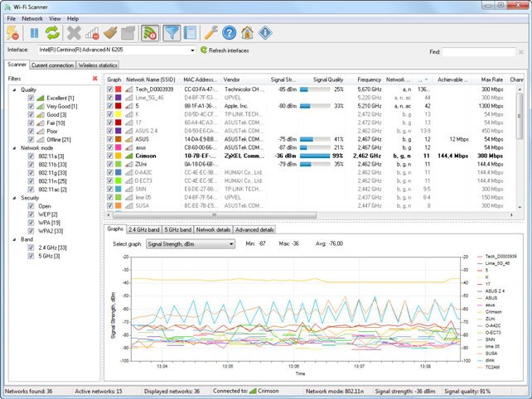This screenshot has height=399, width=532.
Task: Click the signal icon of Tech_D0003939 row
Action: click(129, 89)
